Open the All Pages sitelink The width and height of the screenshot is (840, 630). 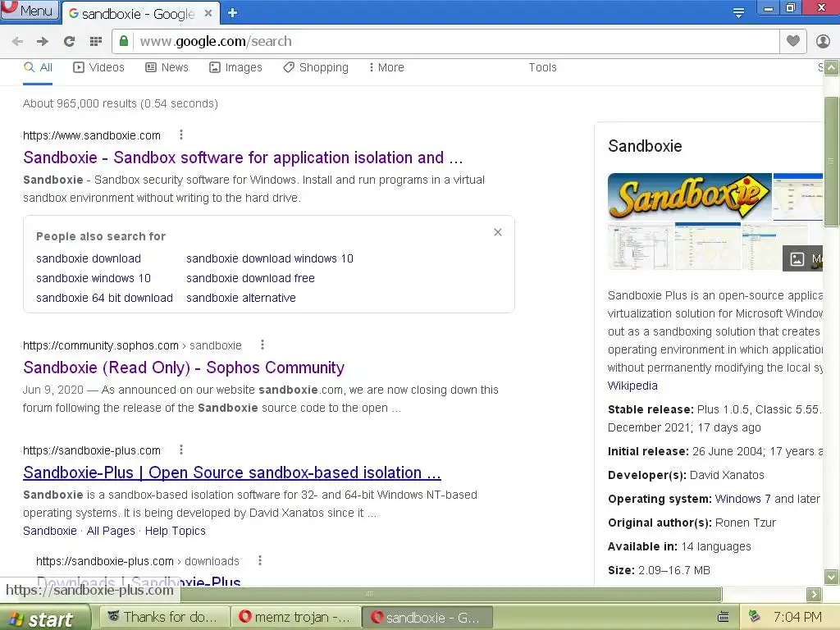click(x=111, y=531)
